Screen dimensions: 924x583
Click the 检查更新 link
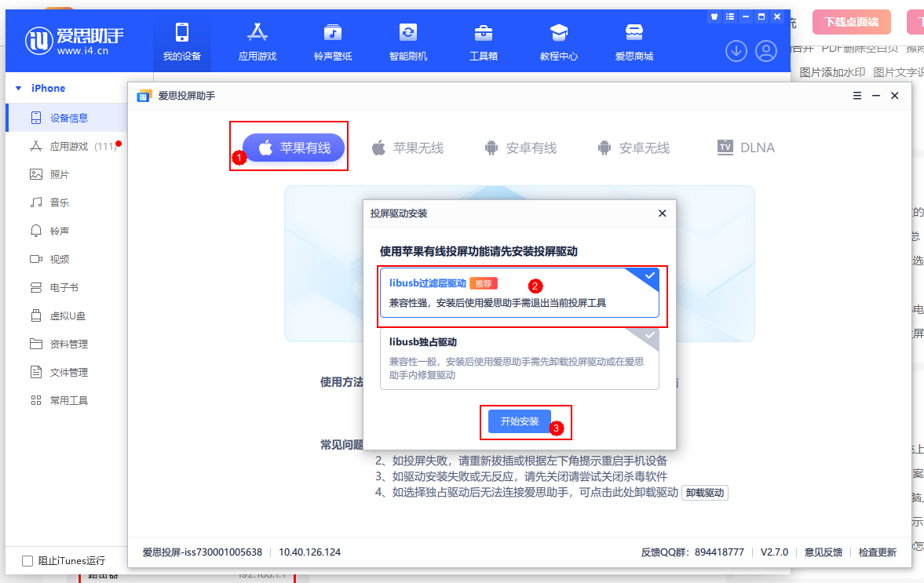[878, 552]
